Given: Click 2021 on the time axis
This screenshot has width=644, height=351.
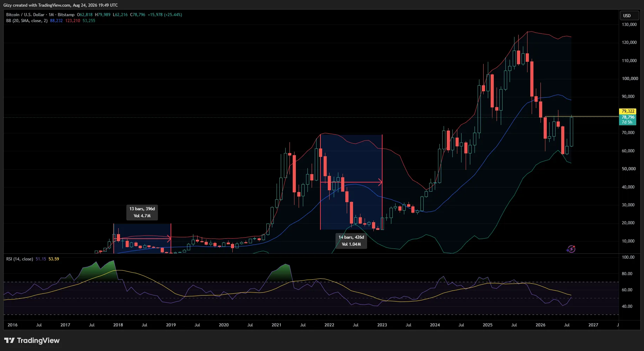Looking at the screenshot, I should 277,325.
